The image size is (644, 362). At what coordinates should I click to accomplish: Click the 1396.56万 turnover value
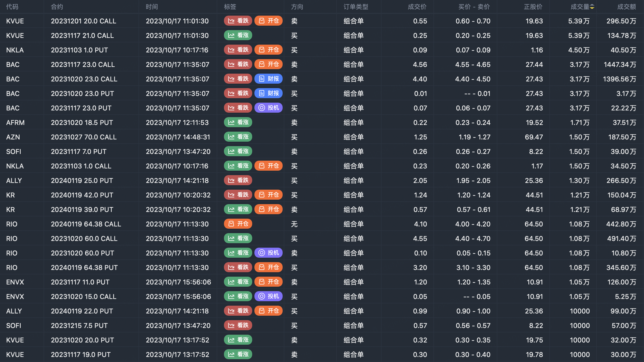[620, 79]
